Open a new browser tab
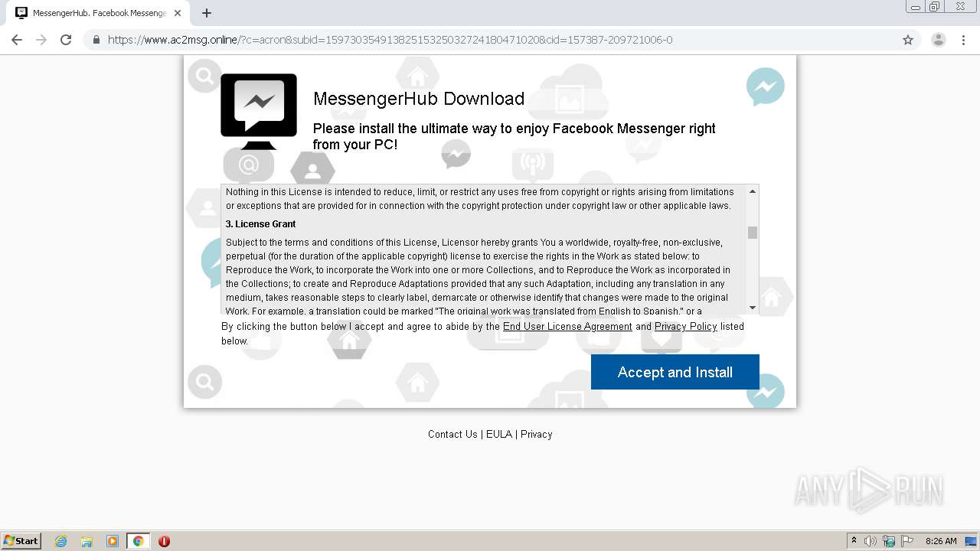Image resolution: width=980 pixels, height=551 pixels. (x=207, y=13)
